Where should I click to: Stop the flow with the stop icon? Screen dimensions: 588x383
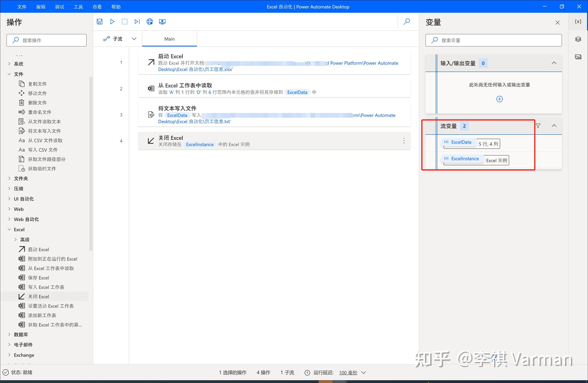click(124, 22)
